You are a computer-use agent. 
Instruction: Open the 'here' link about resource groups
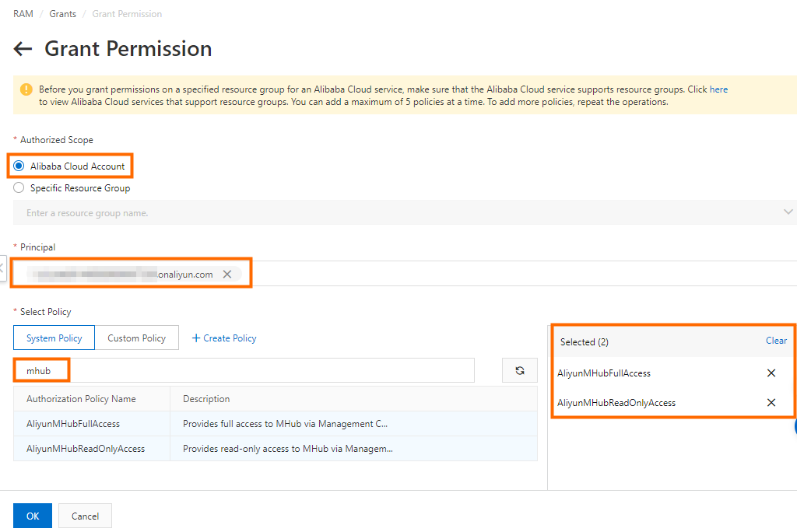tap(718, 89)
